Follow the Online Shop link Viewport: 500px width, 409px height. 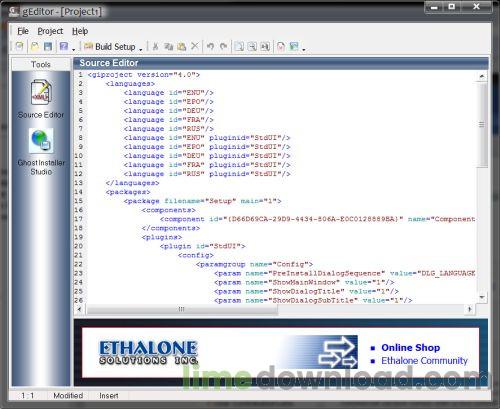410,347
